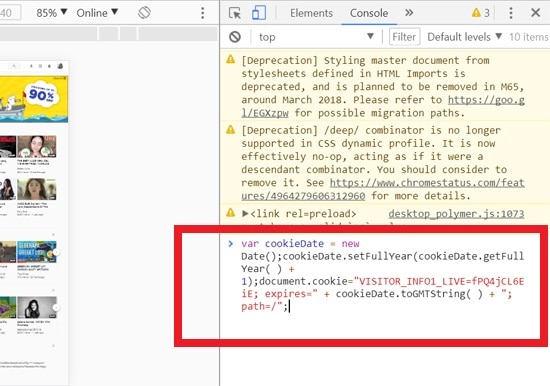Clear the console with the ban icon
550x386 pixels.
[x=235, y=37]
